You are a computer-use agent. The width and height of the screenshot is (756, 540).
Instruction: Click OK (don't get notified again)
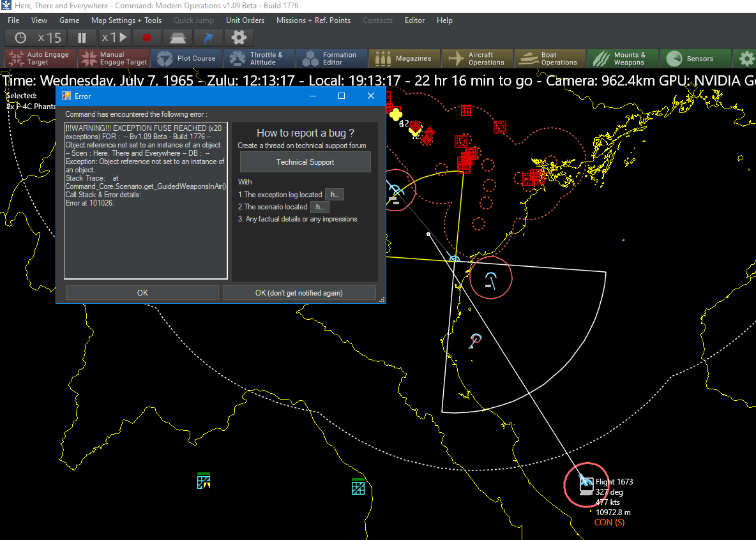299,293
